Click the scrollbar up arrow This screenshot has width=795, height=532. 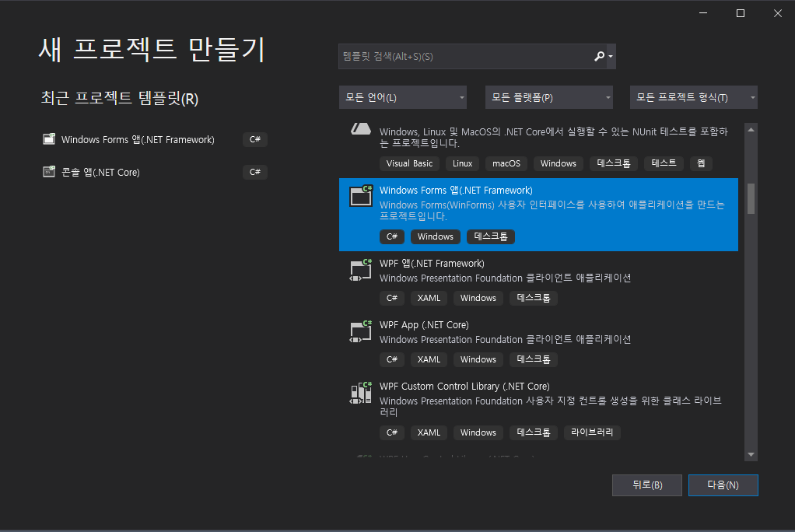(751, 130)
